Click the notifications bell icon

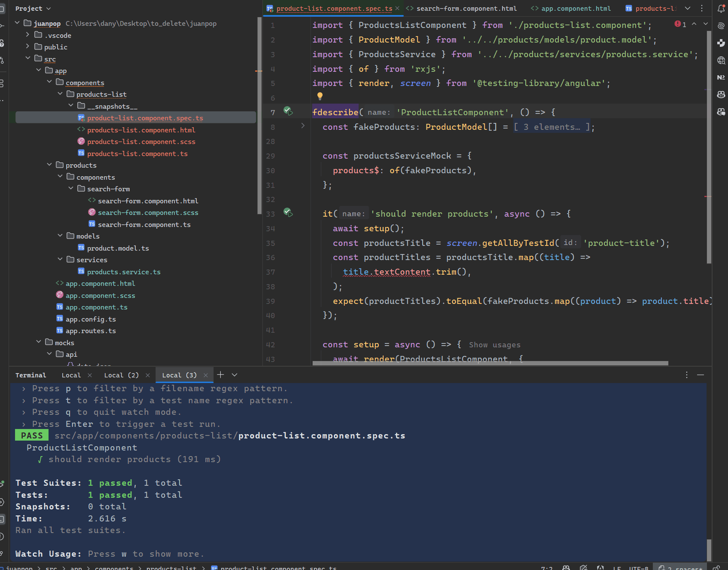tap(721, 9)
